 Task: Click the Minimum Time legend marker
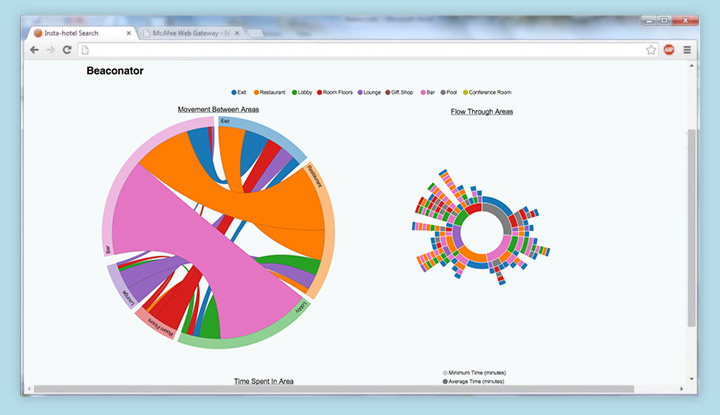445,372
